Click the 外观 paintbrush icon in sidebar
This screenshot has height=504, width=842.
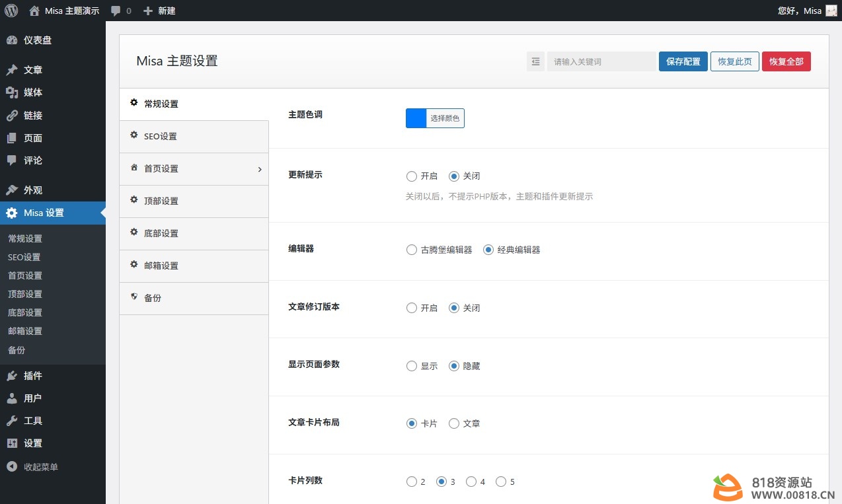(x=12, y=190)
